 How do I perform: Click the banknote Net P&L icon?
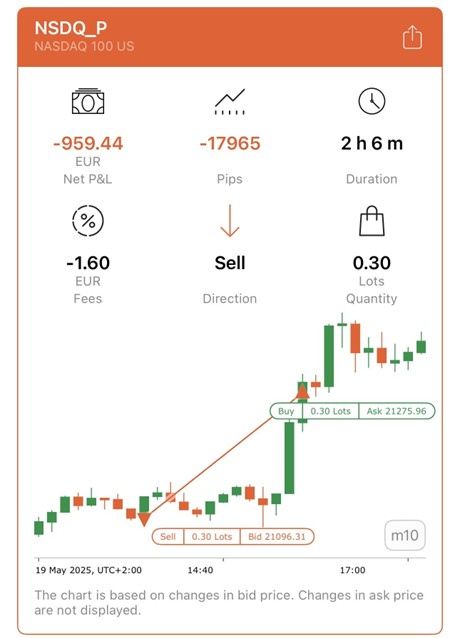pyautogui.click(x=88, y=101)
